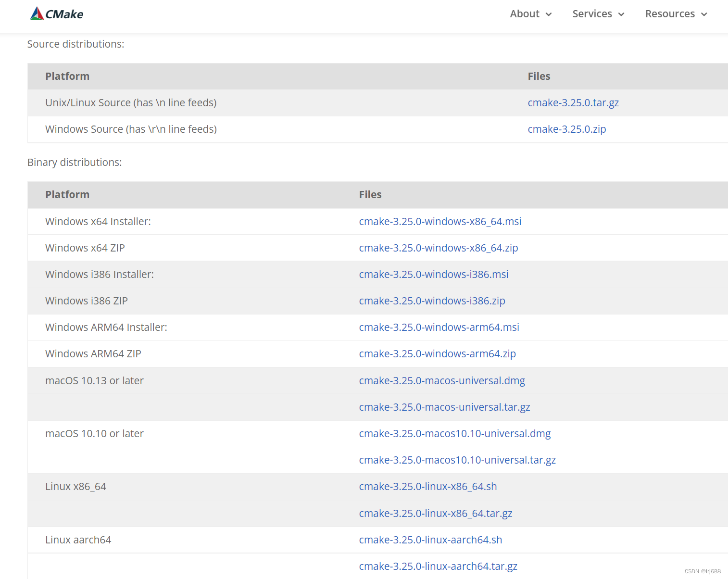The height and width of the screenshot is (579, 728).
Task: Click 'Windows i386 ZIP' platform cell
Action: (x=87, y=301)
